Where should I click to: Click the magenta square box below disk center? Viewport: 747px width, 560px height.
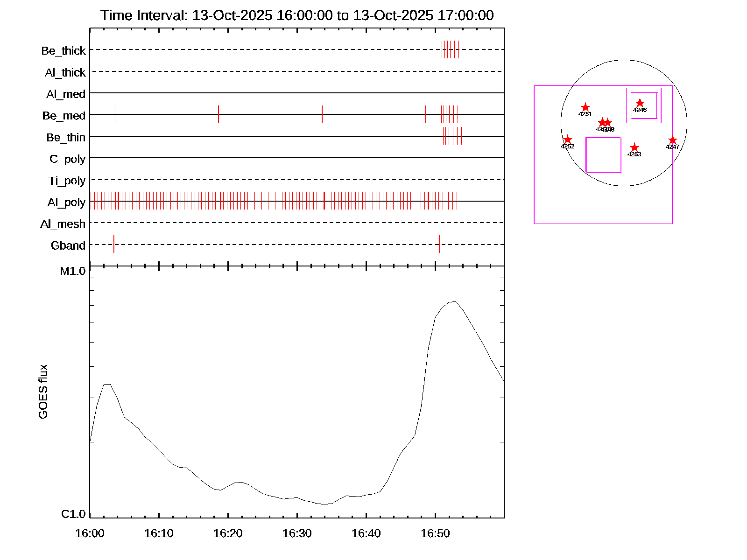pyautogui.click(x=603, y=155)
